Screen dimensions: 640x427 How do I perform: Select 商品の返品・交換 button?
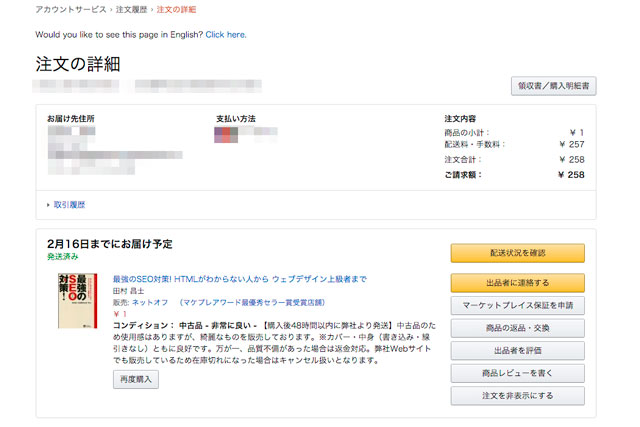coord(518,328)
